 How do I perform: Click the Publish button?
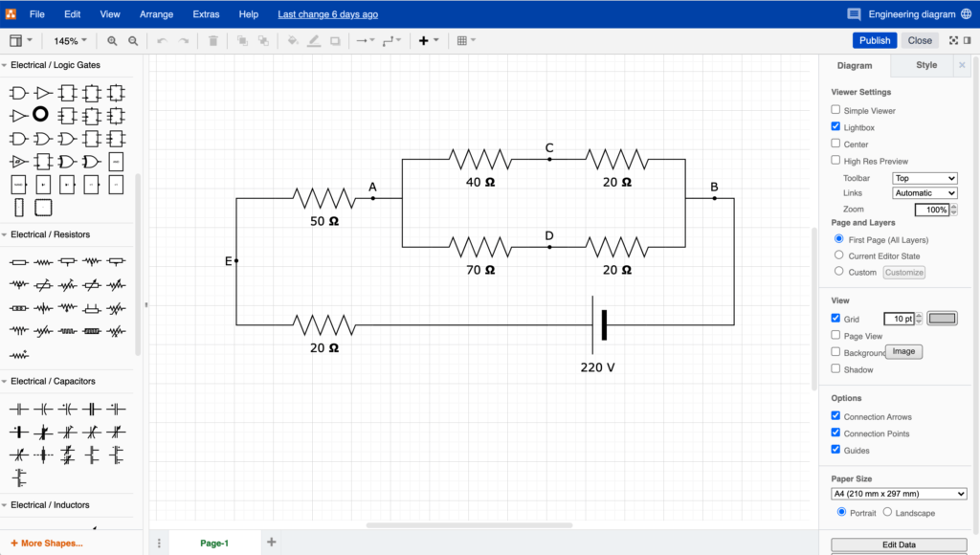[875, 40]
